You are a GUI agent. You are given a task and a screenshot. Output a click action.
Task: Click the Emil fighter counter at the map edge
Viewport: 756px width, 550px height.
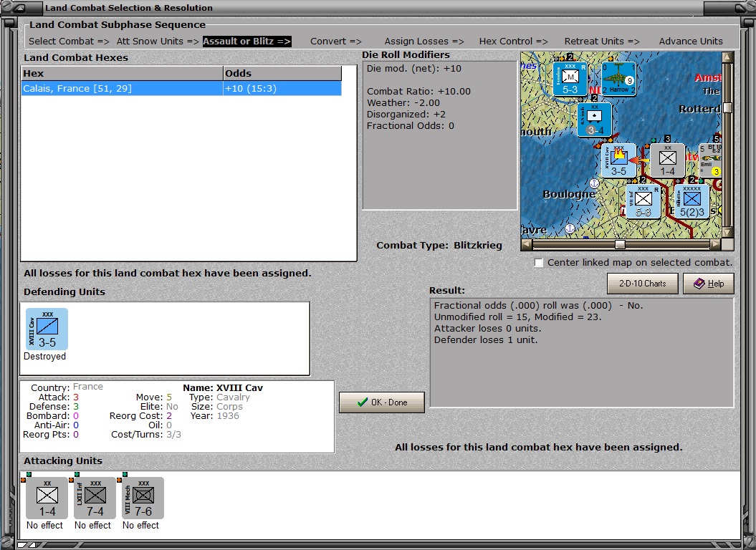point(711,160)
